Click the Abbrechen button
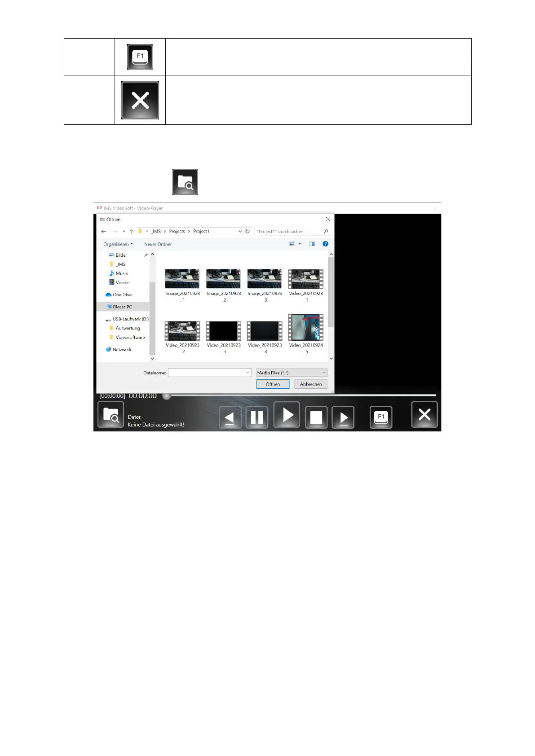This screenshot has width=535, height=756. point(311,384)
